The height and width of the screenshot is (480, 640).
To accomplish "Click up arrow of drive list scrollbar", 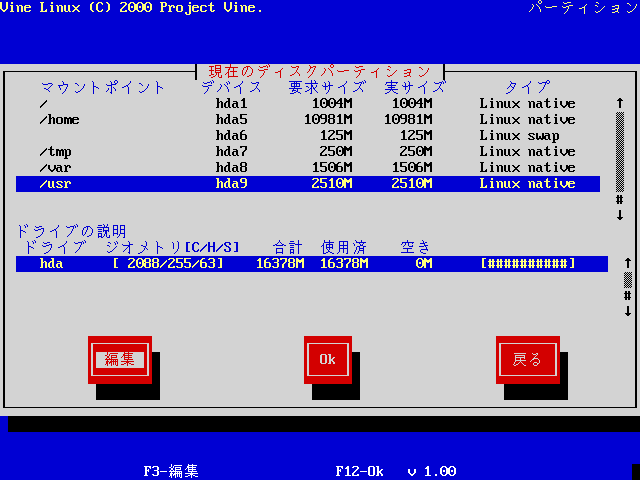I will tap(628, 263).
